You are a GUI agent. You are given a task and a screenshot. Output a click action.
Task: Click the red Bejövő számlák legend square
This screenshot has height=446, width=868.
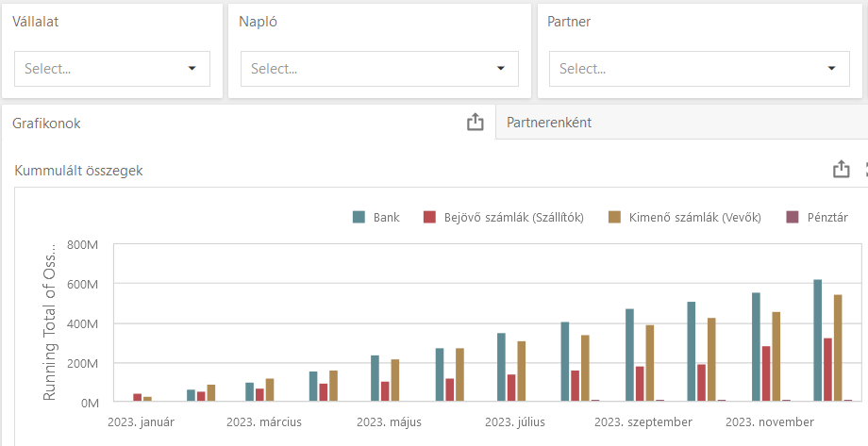(429, 218)
